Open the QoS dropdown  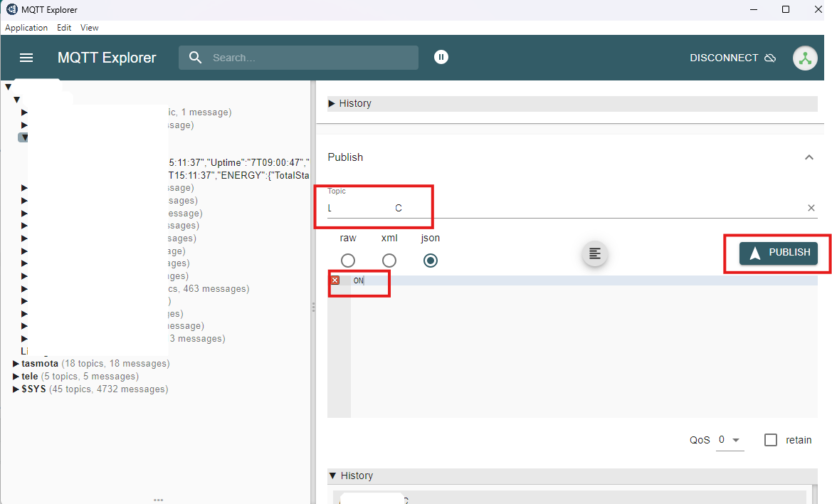730,440
